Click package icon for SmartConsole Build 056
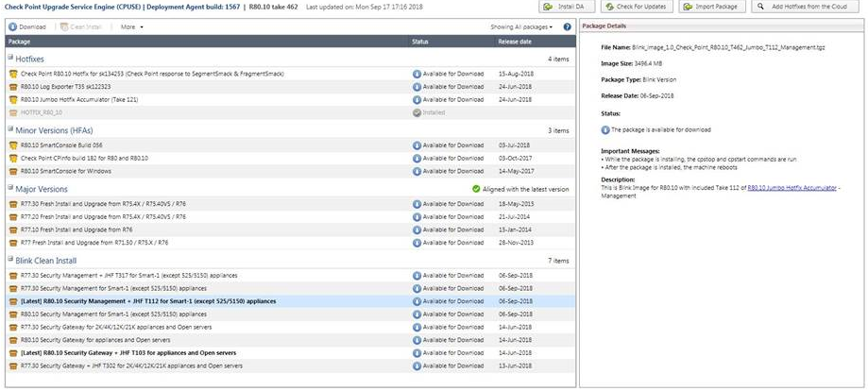The width and height of the screenshot is (868, 391). click(13, 145)
